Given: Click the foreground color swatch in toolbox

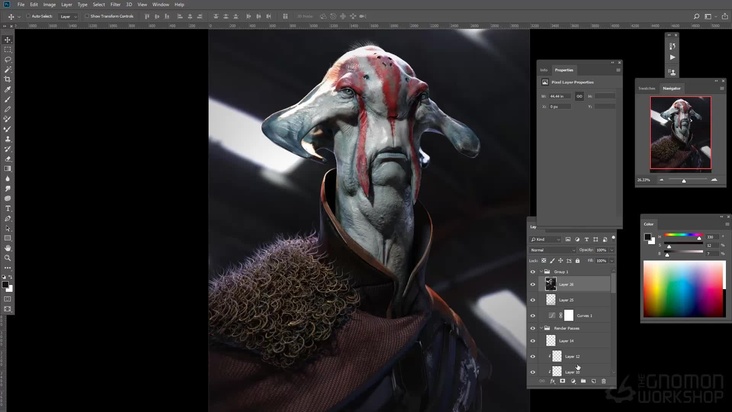Looking at the screenshot, I should [x=5, y=284].
